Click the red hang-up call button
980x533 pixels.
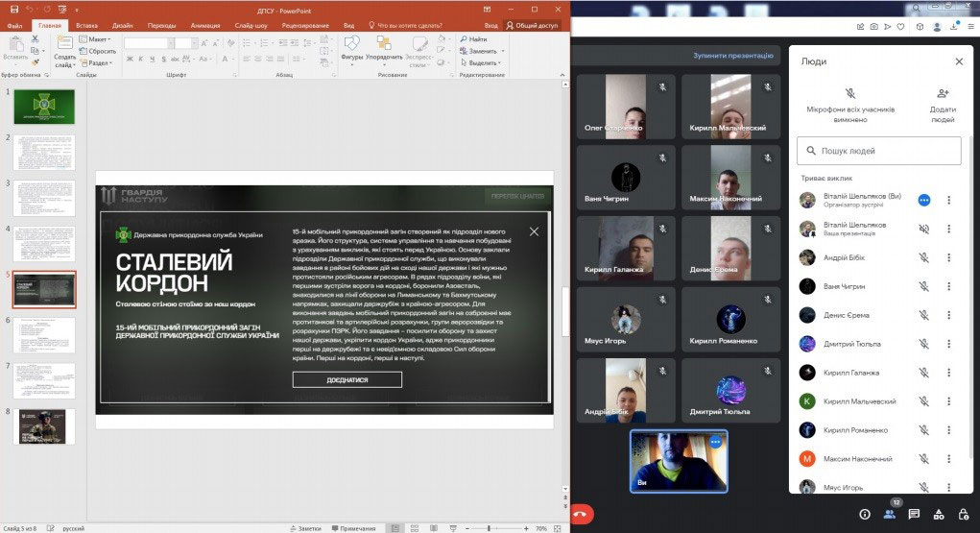[x=581, y=514]
